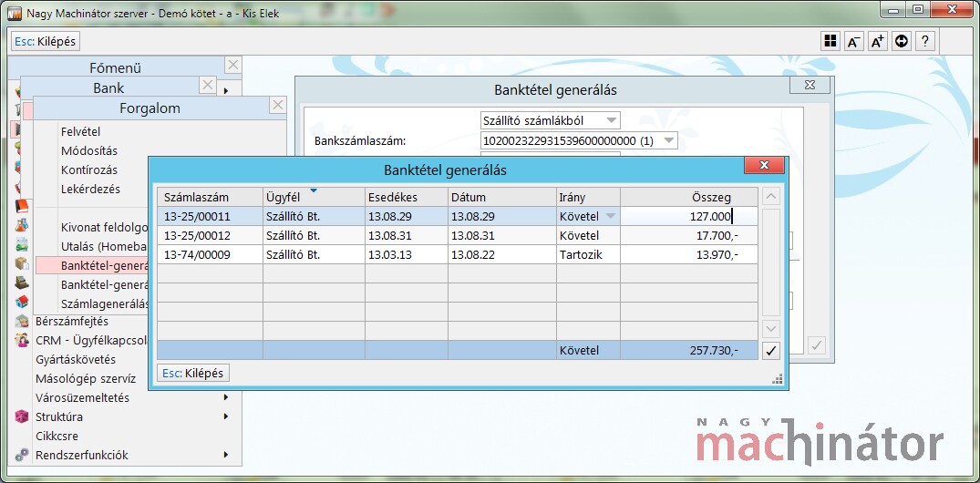
Task: Sort by Dátum column header
Action: [x=502, y=197]
